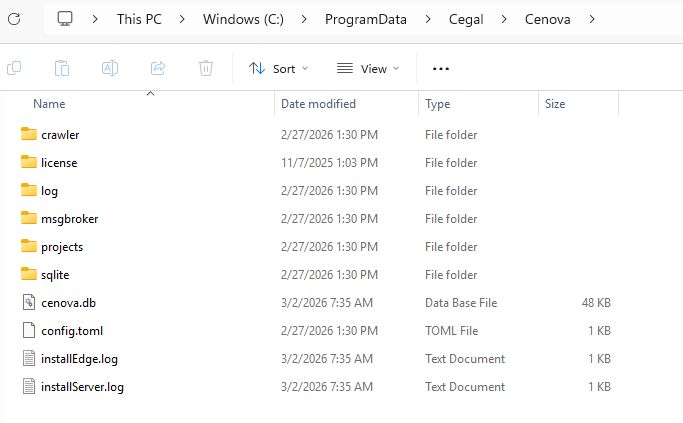
Task: Navigate to ProgramData breadcrumb
Action: (366, 20)
